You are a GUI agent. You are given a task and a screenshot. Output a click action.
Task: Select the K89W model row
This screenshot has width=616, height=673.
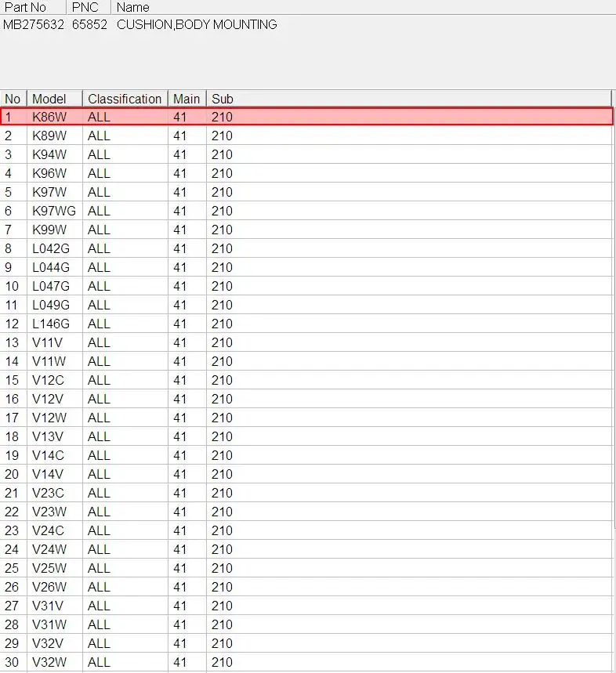306,136
